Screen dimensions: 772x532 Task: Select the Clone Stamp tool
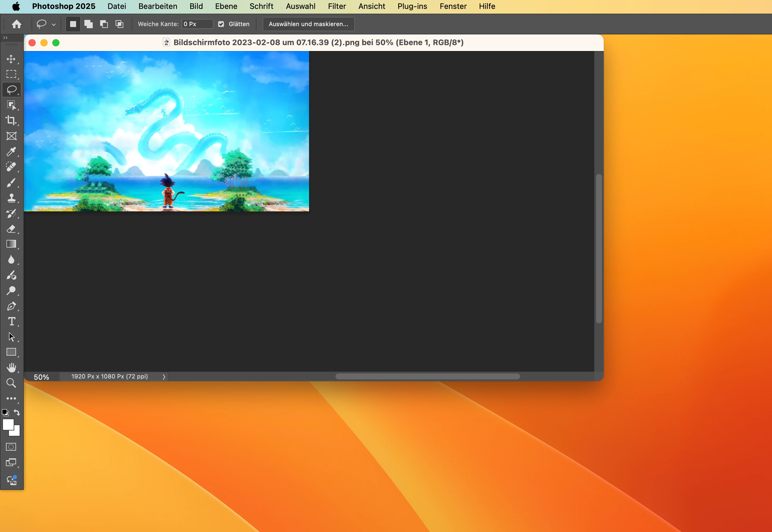point(11,198)
